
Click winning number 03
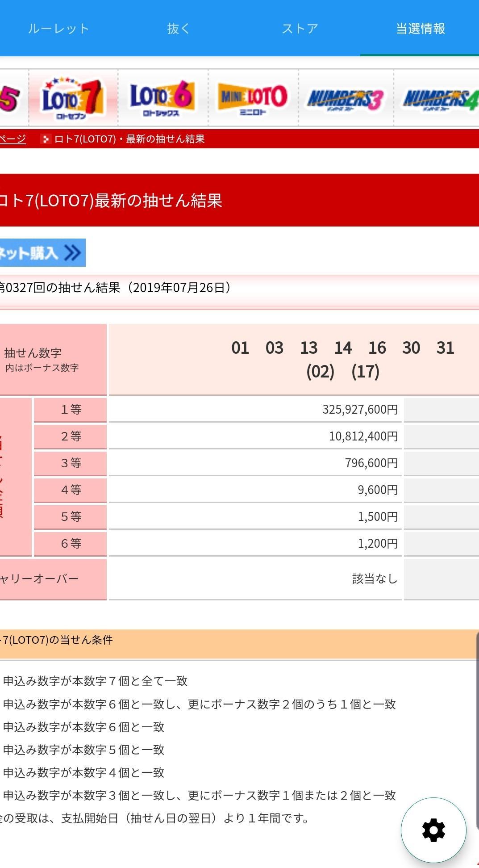pos(275,348)
